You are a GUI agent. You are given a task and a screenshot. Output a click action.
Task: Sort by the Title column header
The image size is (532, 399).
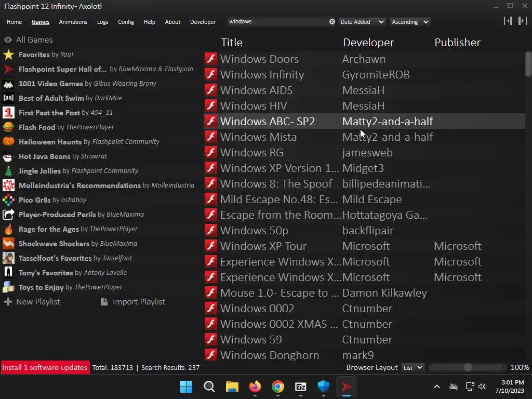click(x=232, y=43)
